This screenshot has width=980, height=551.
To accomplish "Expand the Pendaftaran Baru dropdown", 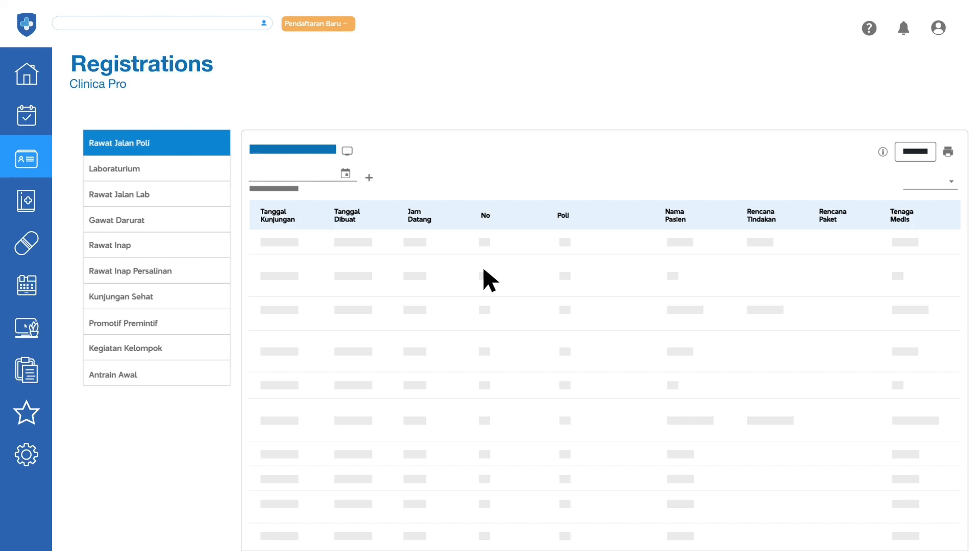I will pos(318,23).
